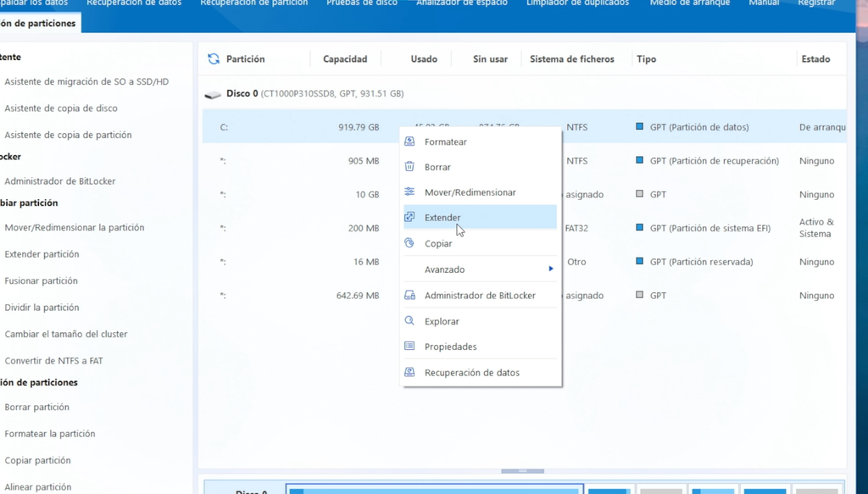Open Asistente de copia de disco

click(61, 108)
